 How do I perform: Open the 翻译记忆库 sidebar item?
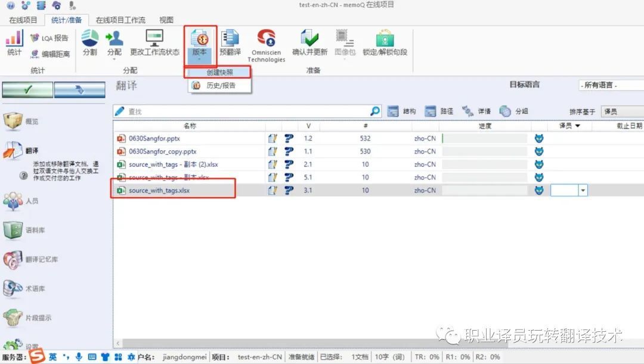[x=30, y=259]
